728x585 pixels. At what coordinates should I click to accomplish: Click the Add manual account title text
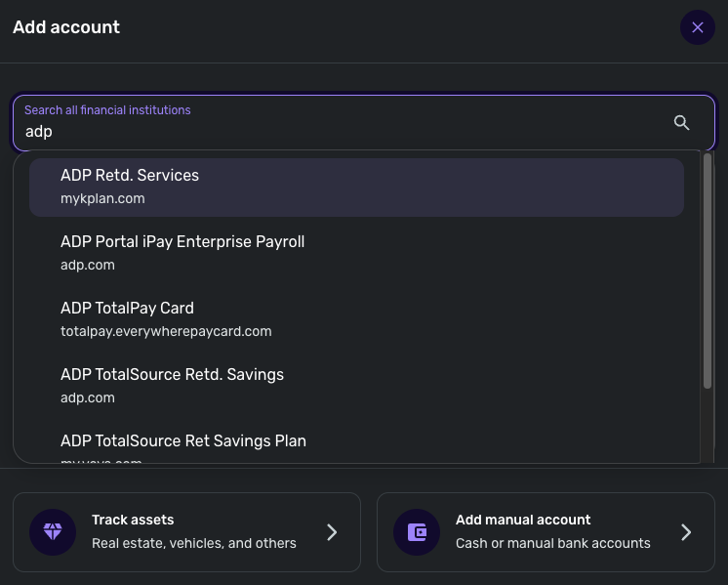(x=523, y=520)
